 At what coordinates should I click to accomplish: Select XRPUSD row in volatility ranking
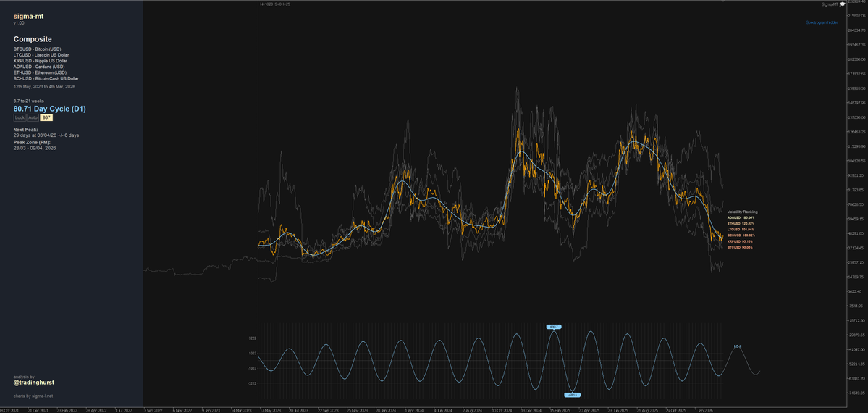(x=741, y=241)
